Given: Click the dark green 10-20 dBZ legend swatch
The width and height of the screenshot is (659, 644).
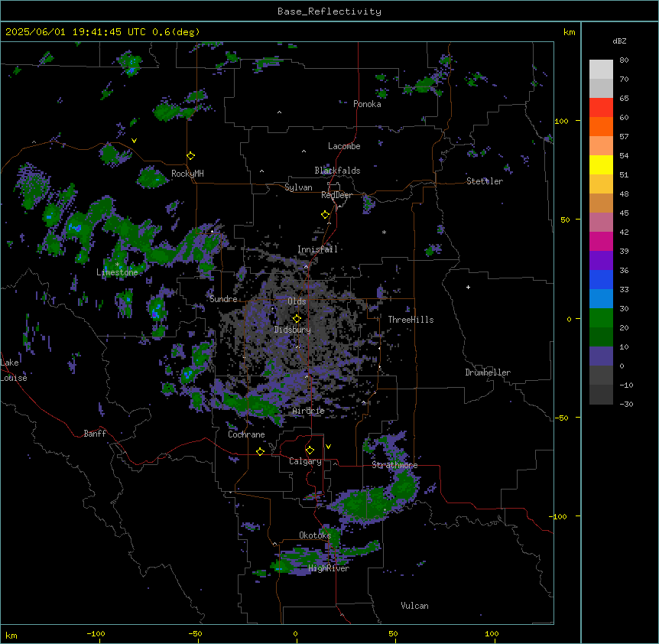Looking at the screenshot, I should tap(601, 337).
